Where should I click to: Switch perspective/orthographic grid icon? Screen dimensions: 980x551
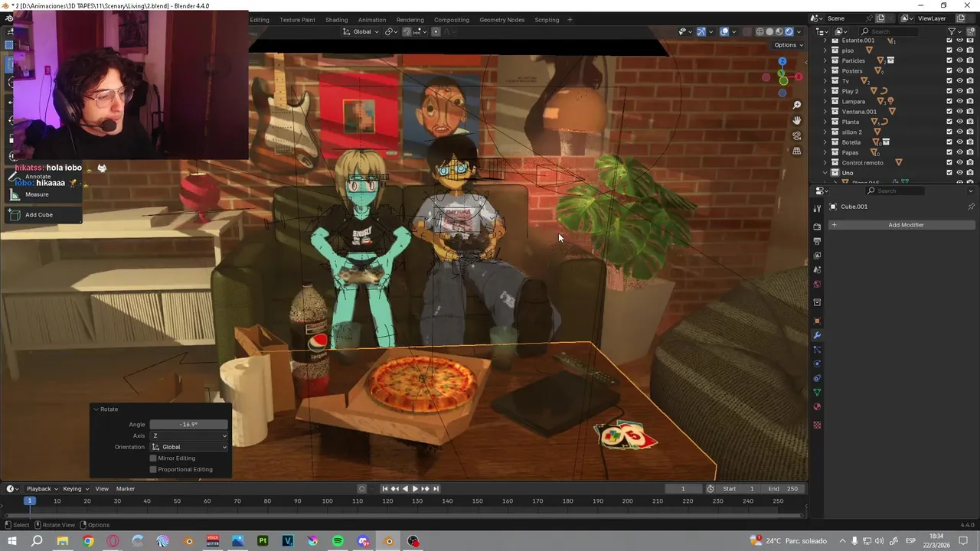(797, 152)
